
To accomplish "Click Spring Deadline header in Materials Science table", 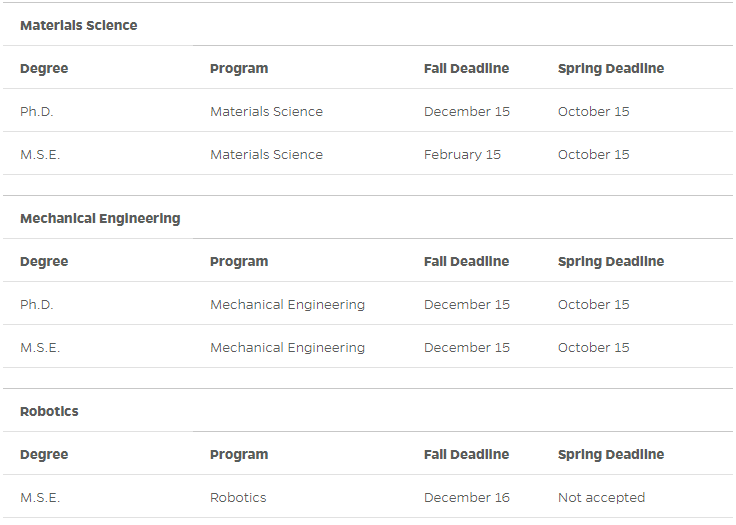I will coord(611,69).
